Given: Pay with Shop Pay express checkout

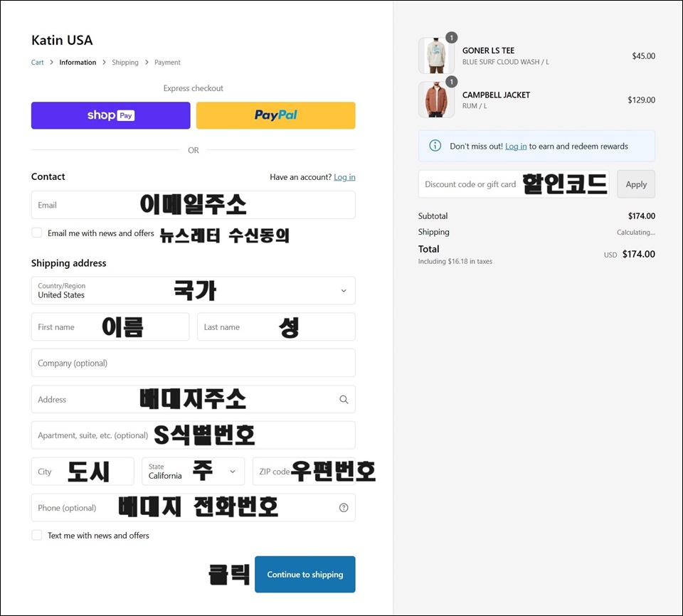Looking at the screenshot, I should pyautogui.click(x=111, y=115).
